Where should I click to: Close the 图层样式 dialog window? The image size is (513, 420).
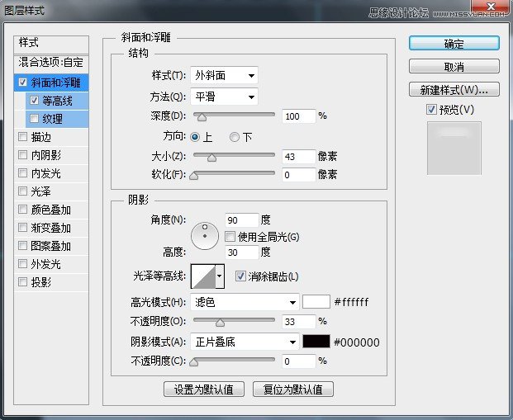491,7
